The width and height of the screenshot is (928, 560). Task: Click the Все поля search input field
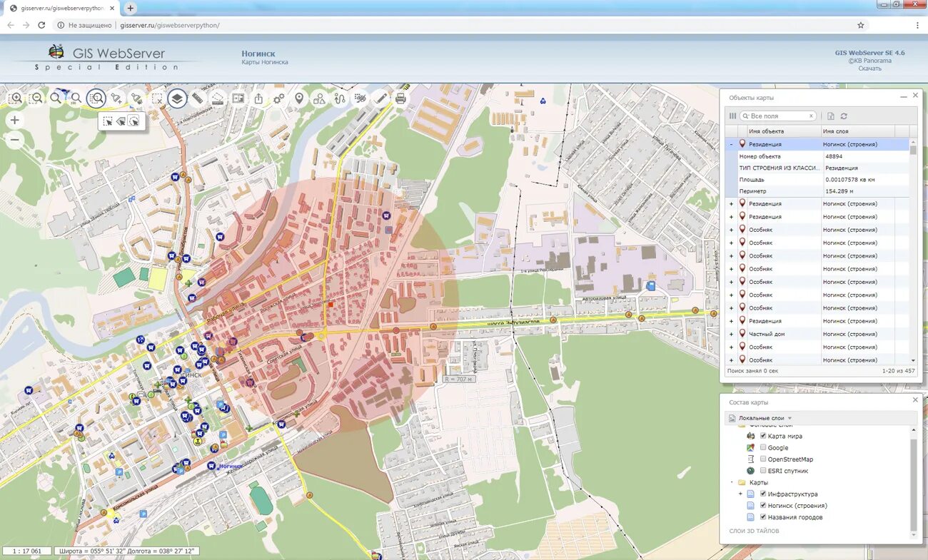click(778, 116)
